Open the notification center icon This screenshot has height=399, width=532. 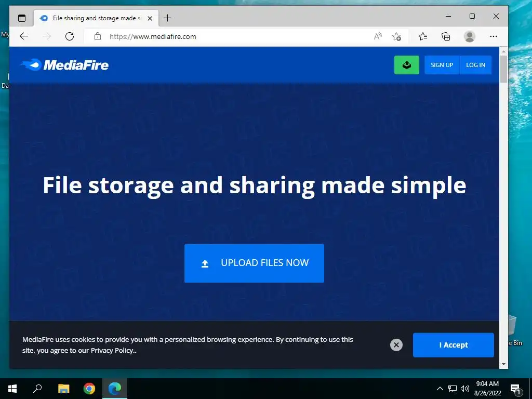click(x=515, y=389)
